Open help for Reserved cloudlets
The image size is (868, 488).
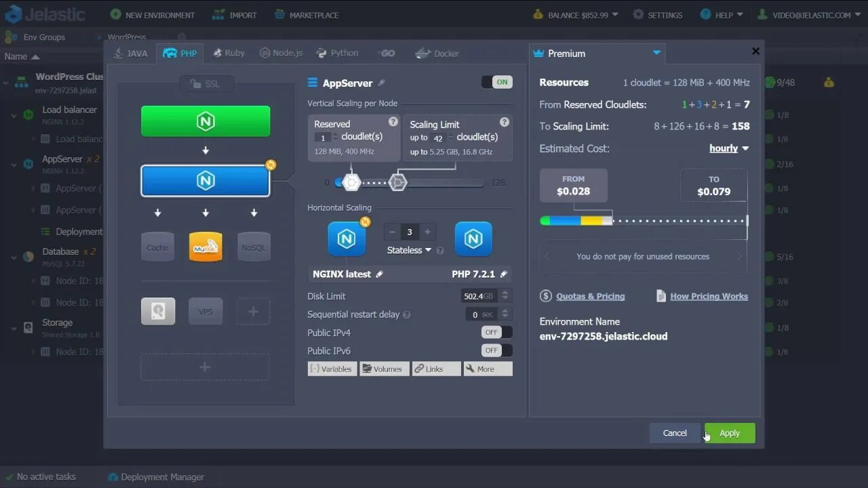(x=393, y=121)
